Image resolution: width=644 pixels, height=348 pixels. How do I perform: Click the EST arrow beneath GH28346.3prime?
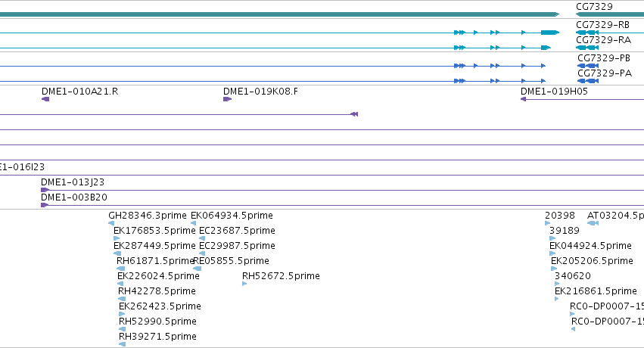point(111,223)
